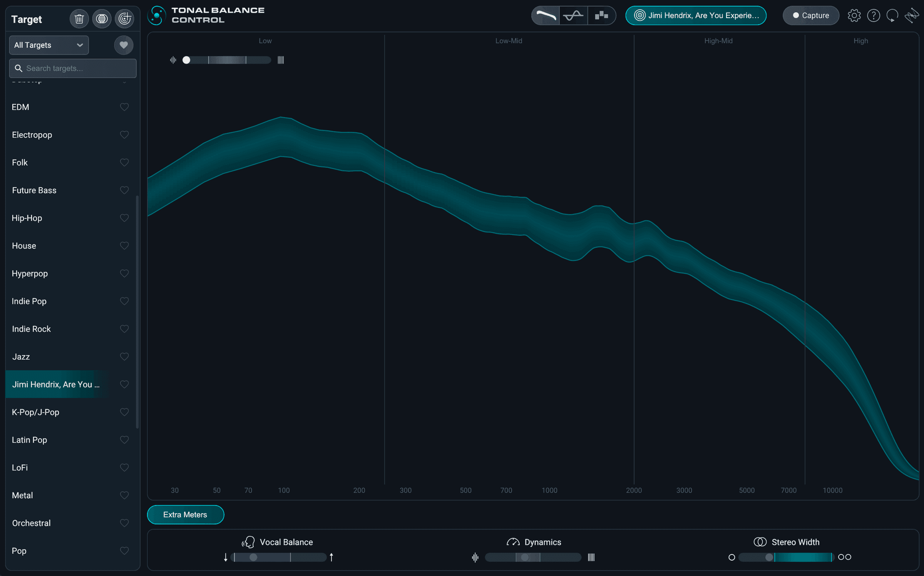Click the target list scrollbar
The image size is (924, 576).
[137, 312]
